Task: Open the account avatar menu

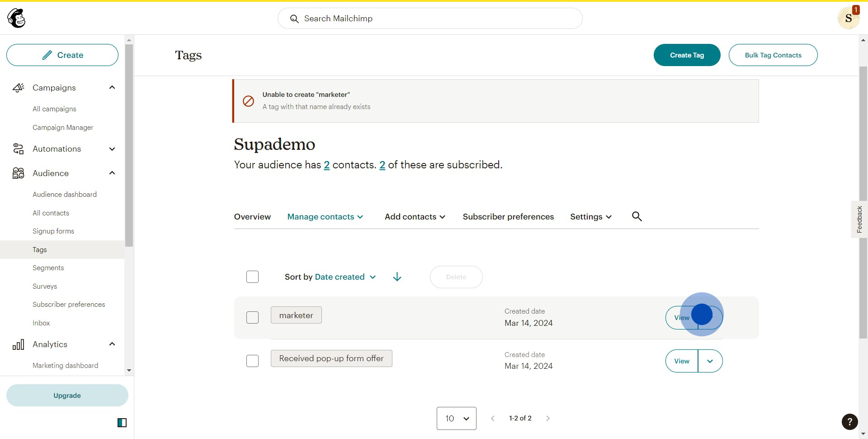Action: (848, 18)
